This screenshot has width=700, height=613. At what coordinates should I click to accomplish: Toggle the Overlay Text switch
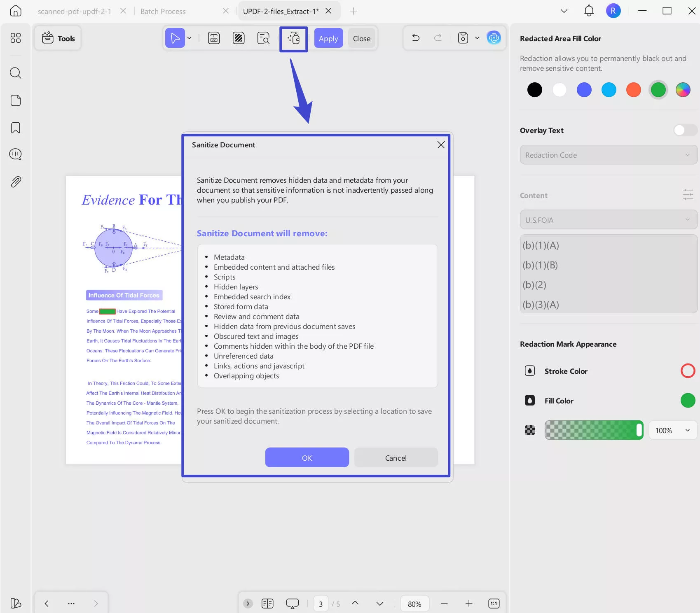pos(685,130)
